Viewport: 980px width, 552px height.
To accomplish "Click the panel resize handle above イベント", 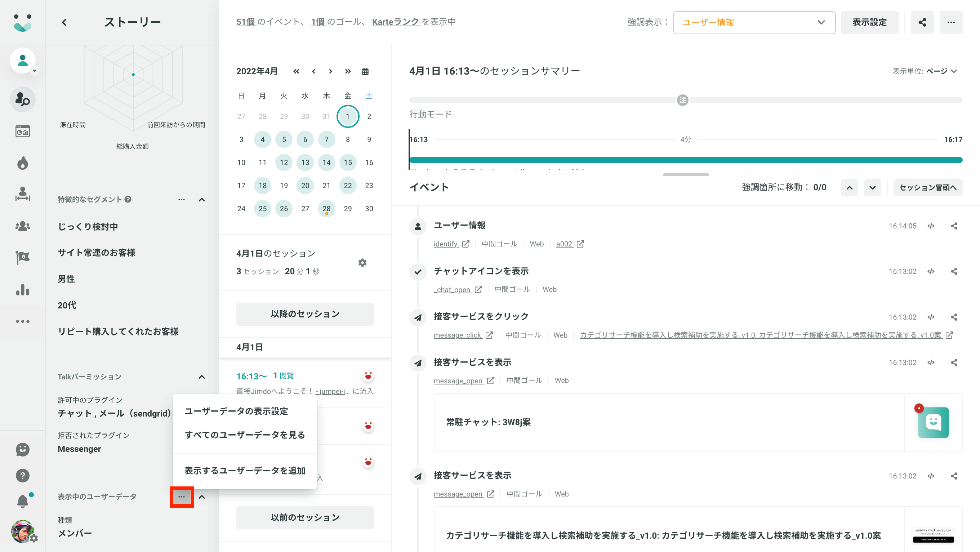I will [686, 175].
